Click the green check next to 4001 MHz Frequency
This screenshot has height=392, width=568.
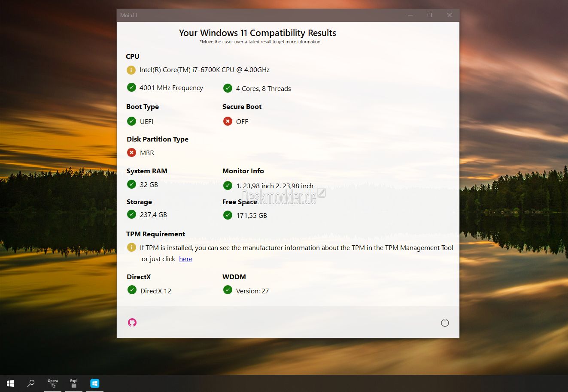(131, 87)
